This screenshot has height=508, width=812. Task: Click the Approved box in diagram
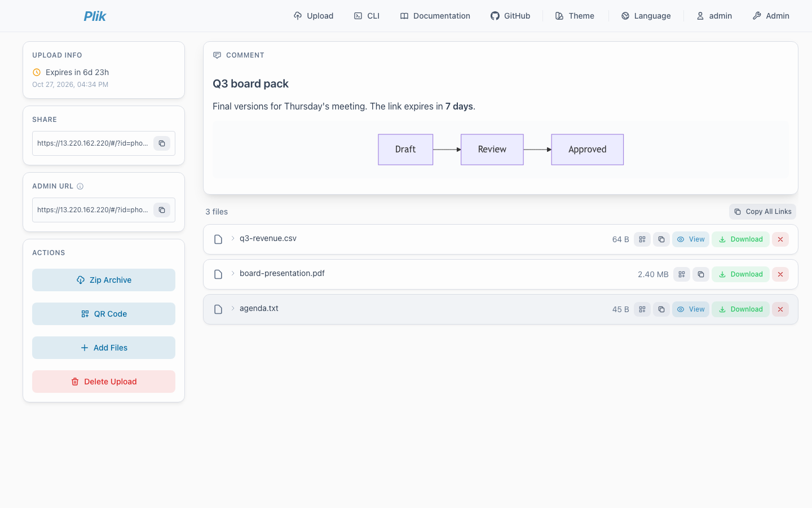(588, 150)
